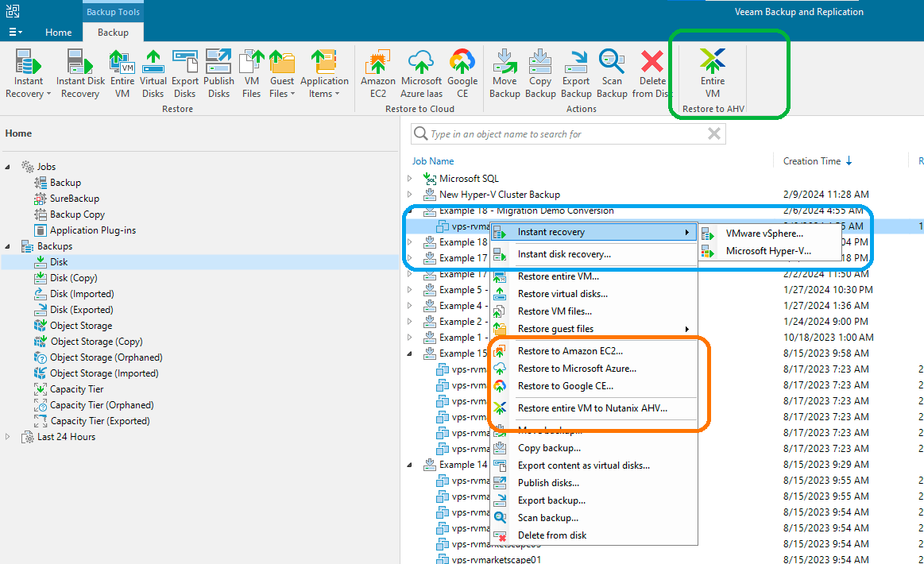Select Disk (Copy) in Backups tree
This screenshot has height=564, width=924.
[74, 278]
